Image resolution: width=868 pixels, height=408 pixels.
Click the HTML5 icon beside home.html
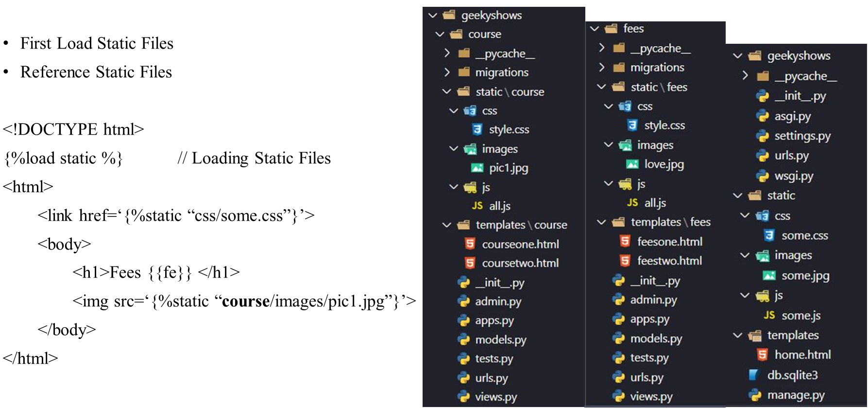point(762,355)
